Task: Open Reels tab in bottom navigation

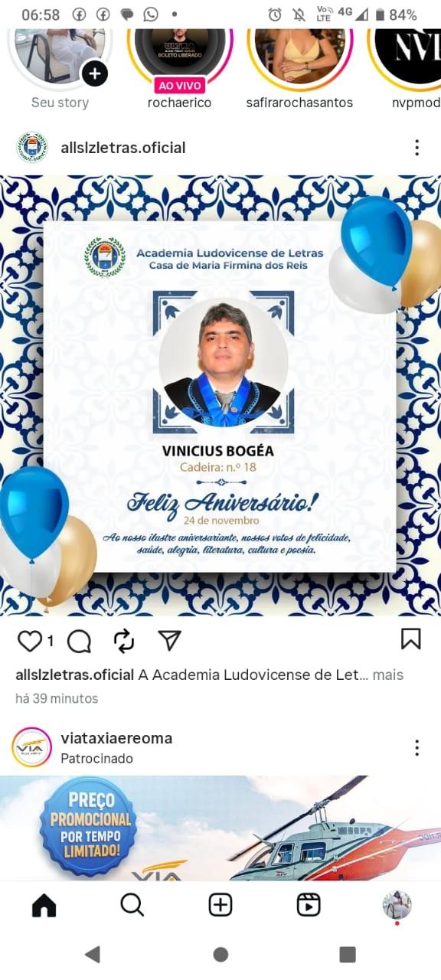Action: pyautogui.click(x=309, y=905)
